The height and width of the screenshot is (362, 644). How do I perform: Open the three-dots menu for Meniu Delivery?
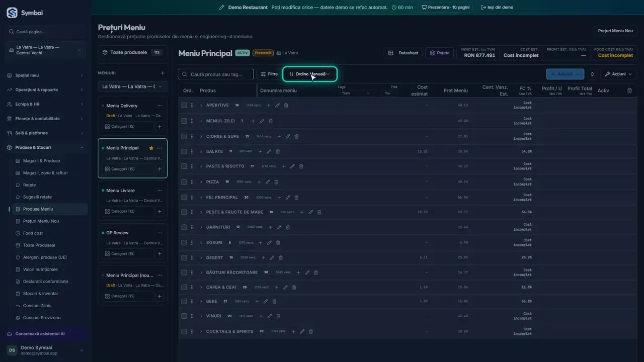click(x=159, y=106)
